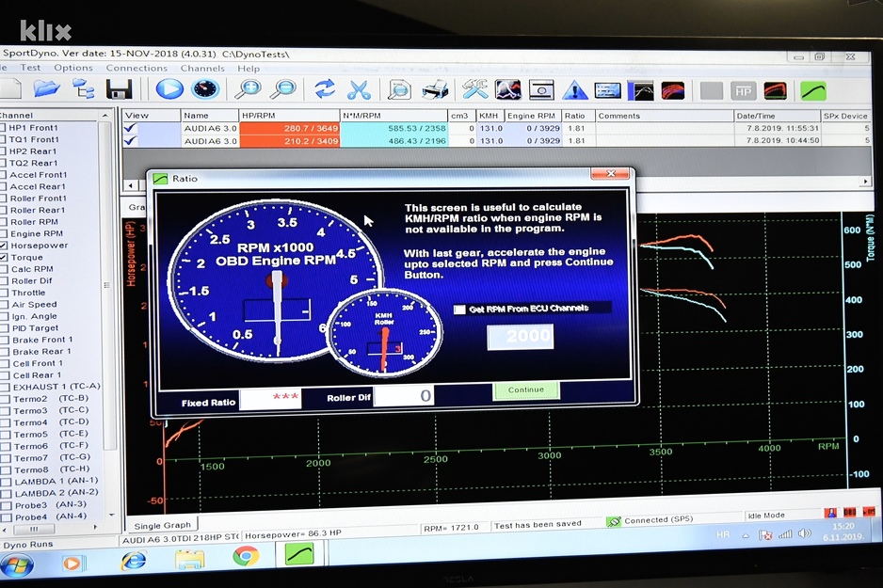Click channel list scroll-down arrow
Viewport: 883px width, 588px height.
111,515
